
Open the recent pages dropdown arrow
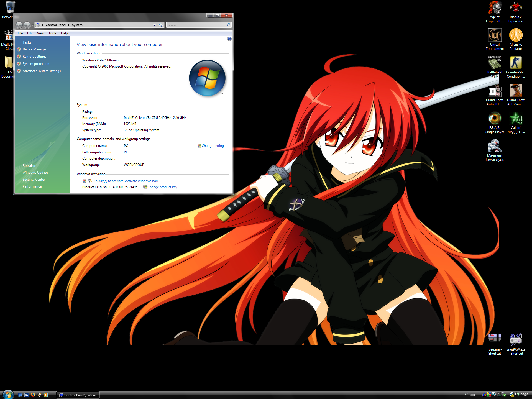click(x=33, y=25)
